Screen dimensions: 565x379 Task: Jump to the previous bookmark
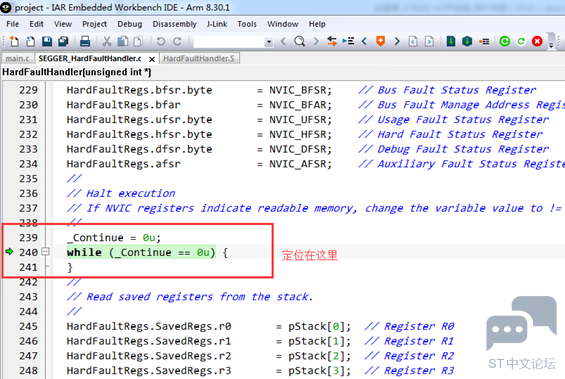(x=364, y=41)
